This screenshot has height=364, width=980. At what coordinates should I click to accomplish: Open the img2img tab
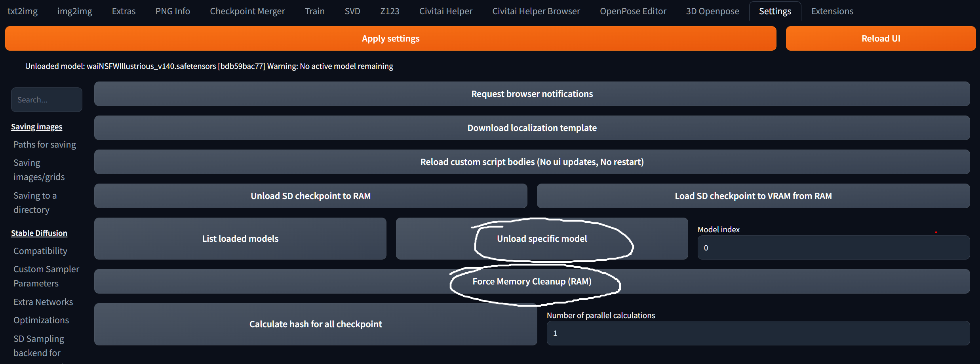pos(75,11)
